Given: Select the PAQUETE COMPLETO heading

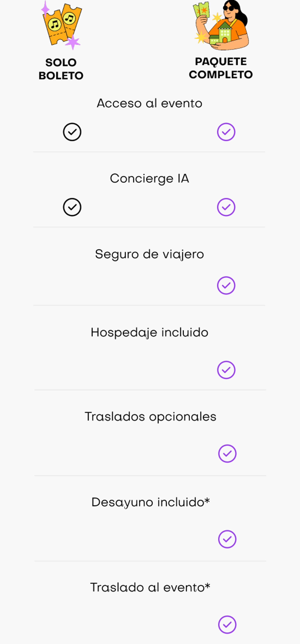Looking at the screenshot, I should point(221,68).
